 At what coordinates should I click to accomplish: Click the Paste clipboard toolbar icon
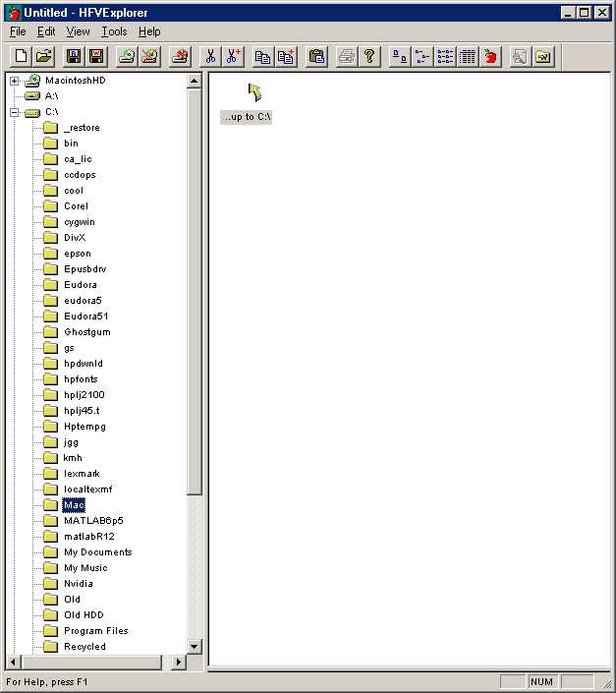[x=316, y=57]
